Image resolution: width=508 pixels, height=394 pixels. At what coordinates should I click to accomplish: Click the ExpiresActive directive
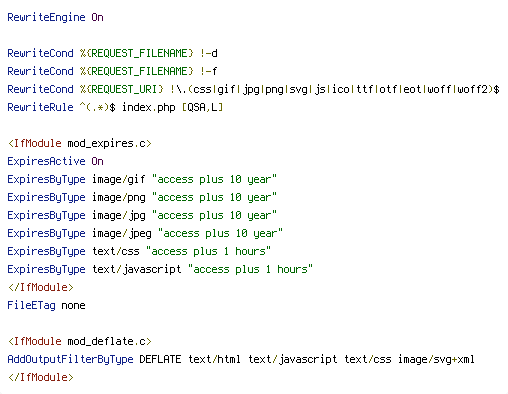46,161
